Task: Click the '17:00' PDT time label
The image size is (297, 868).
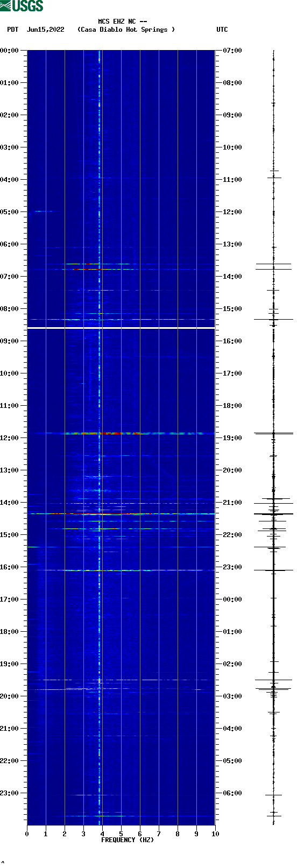Action: pos(9,599)
